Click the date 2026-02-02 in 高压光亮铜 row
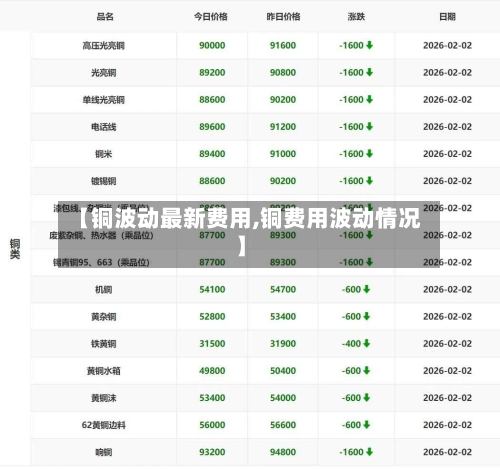This screenshot has height=469, width=500. click(x=447, y=45)
